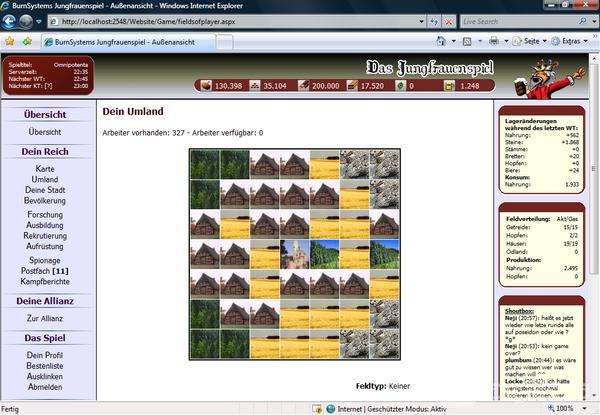Select the rock tile in top-right map corner
The width and height of the screenshot is (600, 415).
pyautogui.click(x=385, y=164)
